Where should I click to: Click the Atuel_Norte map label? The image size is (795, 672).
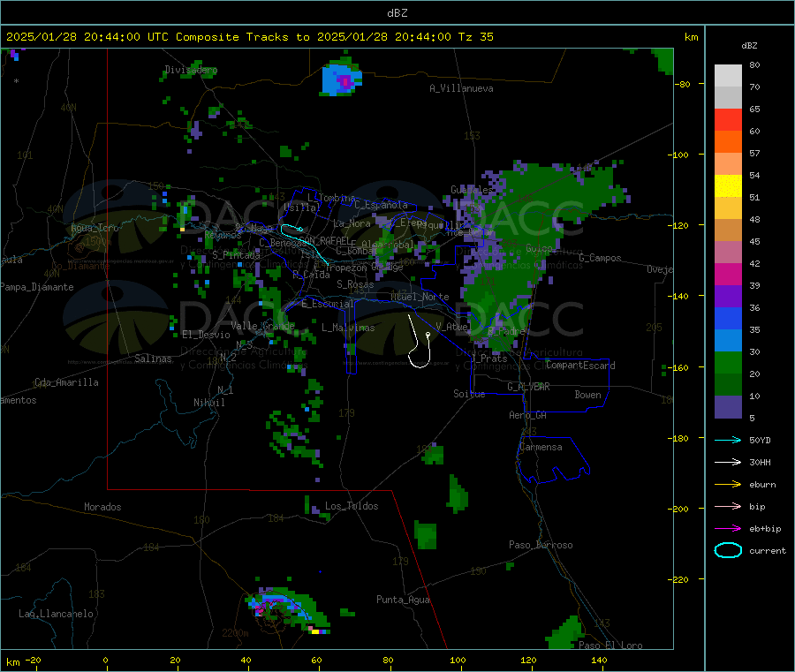tap(420, 297)
